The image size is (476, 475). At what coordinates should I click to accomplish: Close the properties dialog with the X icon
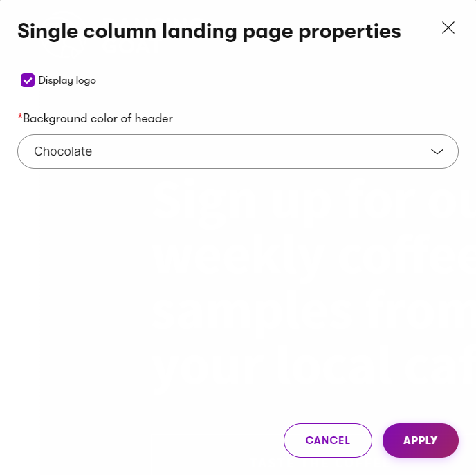point(448,28)
